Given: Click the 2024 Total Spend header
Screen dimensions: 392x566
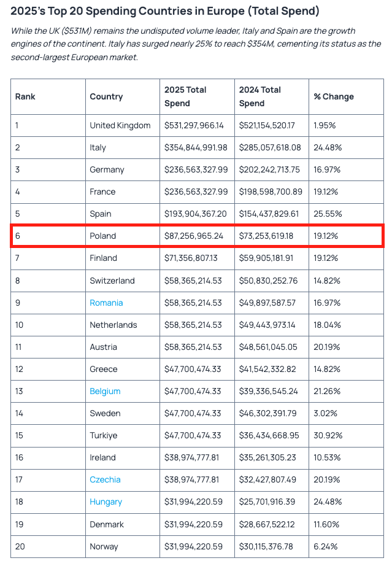Looking at the screenshot, I should click(260, 96).
